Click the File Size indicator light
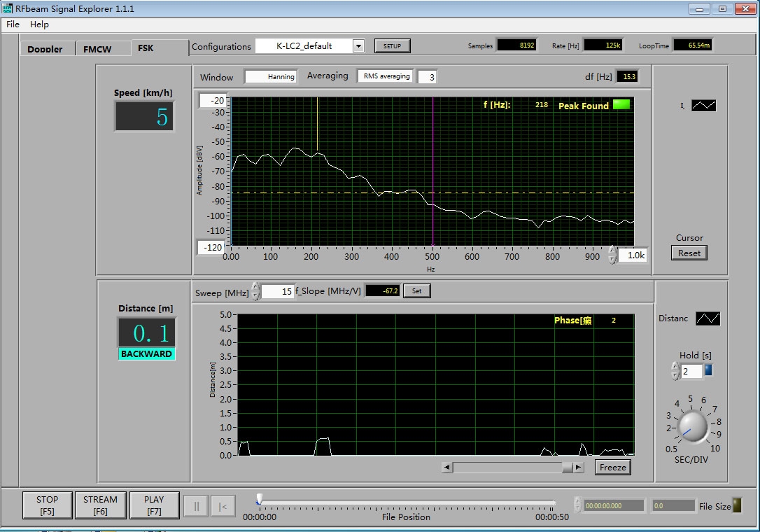This screenshot has height=532, width=760. coord(737,505)
